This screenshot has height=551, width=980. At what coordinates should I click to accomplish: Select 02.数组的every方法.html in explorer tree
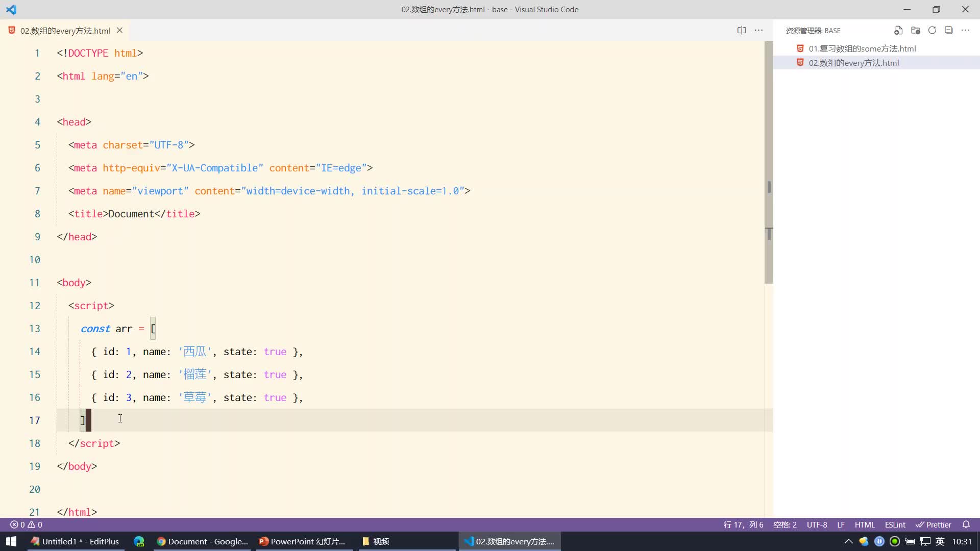click(876, 63)
